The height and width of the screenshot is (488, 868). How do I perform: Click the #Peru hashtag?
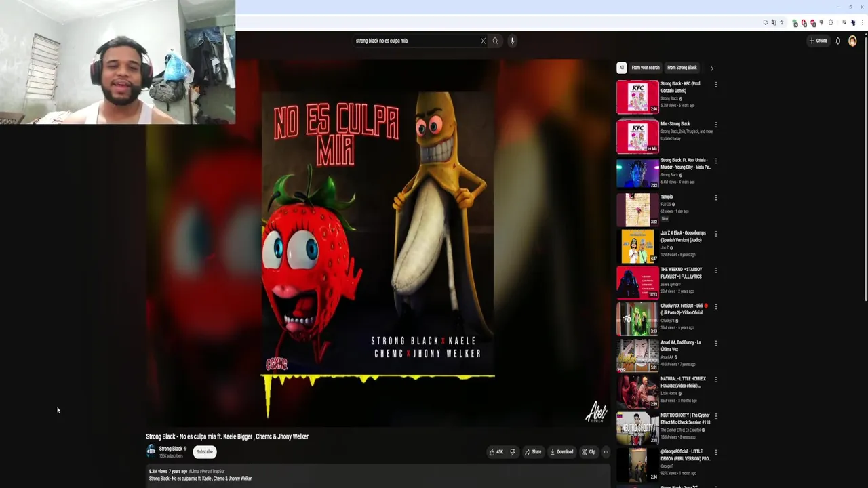(x=204, y=471)
